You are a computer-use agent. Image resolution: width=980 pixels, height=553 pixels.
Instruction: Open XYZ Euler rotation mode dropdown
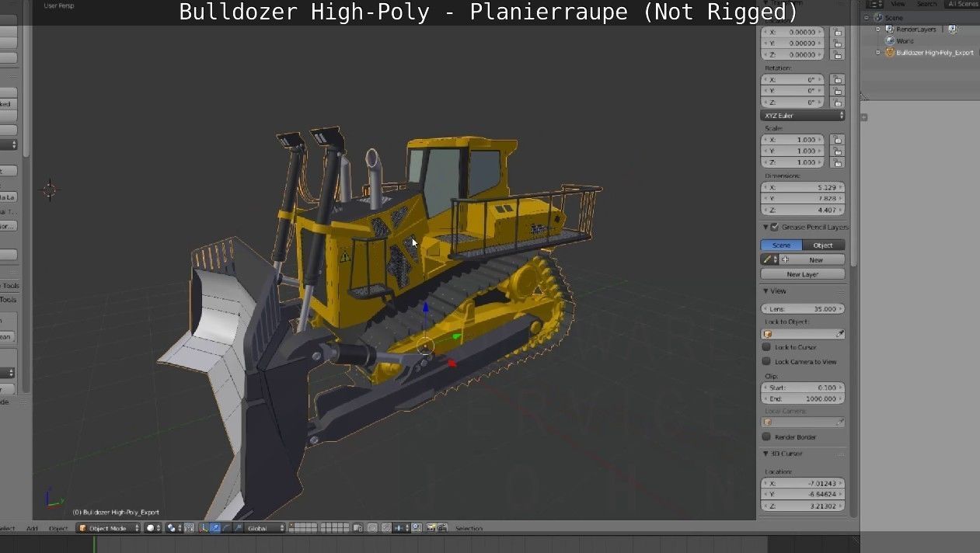[803, 116]
